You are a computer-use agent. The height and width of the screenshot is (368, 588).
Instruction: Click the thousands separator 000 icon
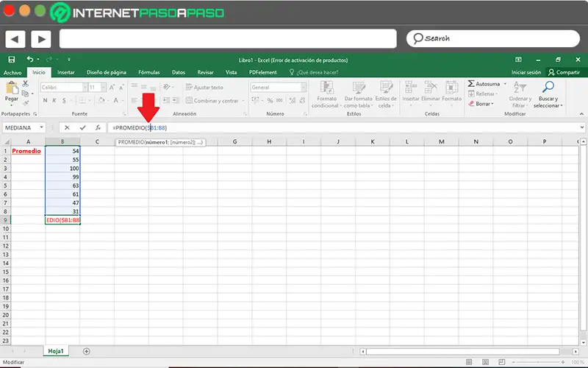coord(280,101)
